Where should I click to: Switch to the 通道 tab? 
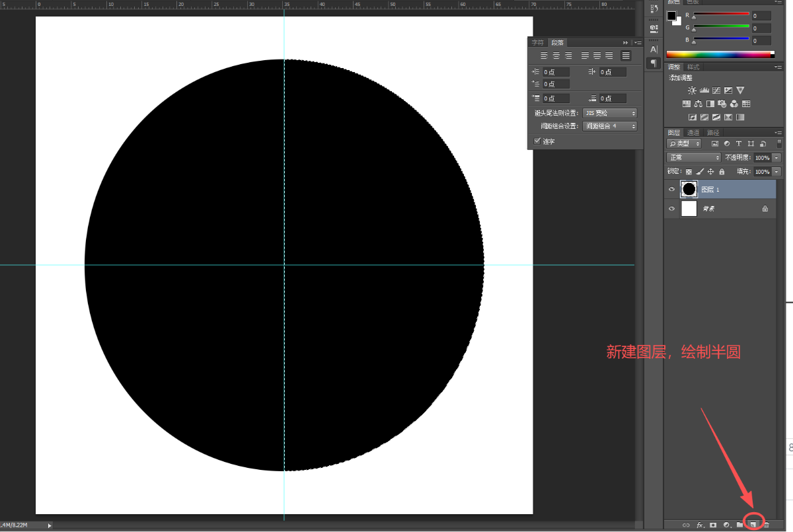pyautogui.click(x=693, y=133)
